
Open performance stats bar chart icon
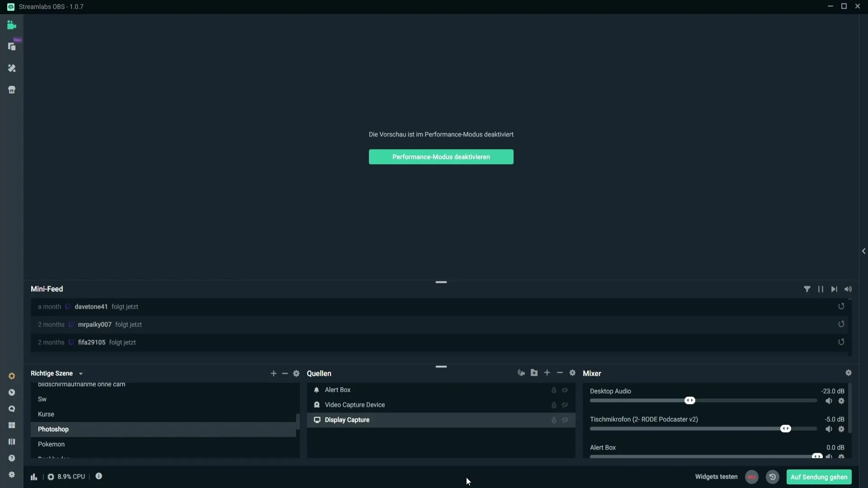34,477
